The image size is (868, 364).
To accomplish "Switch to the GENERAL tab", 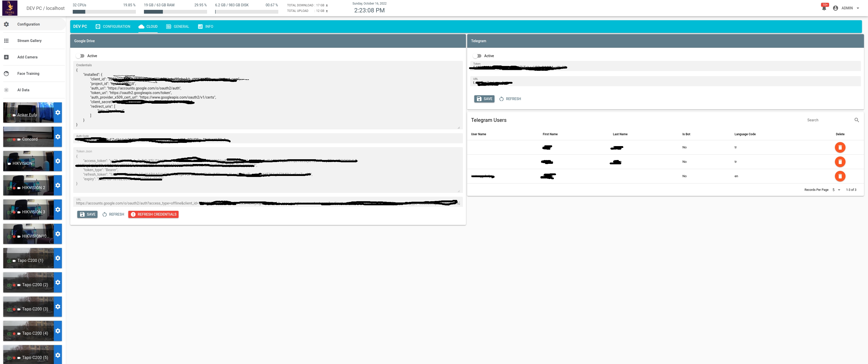I will click(178, 27).
